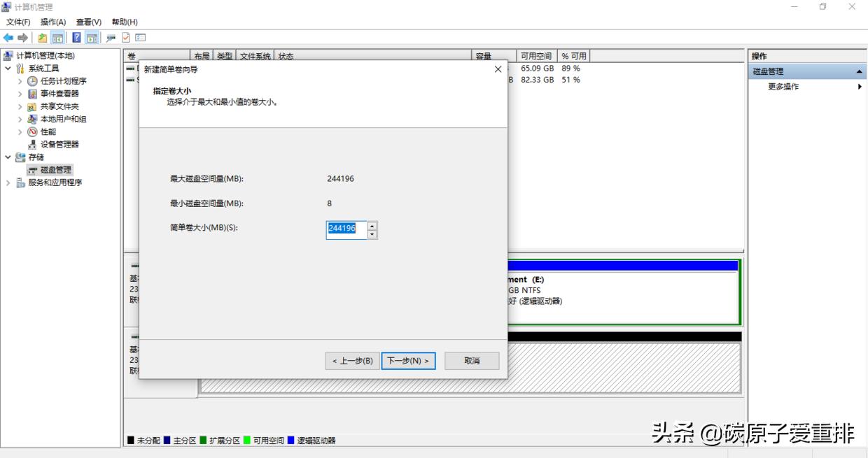Close the 新建简单卷向导 dialog

[x=498, y=69]
